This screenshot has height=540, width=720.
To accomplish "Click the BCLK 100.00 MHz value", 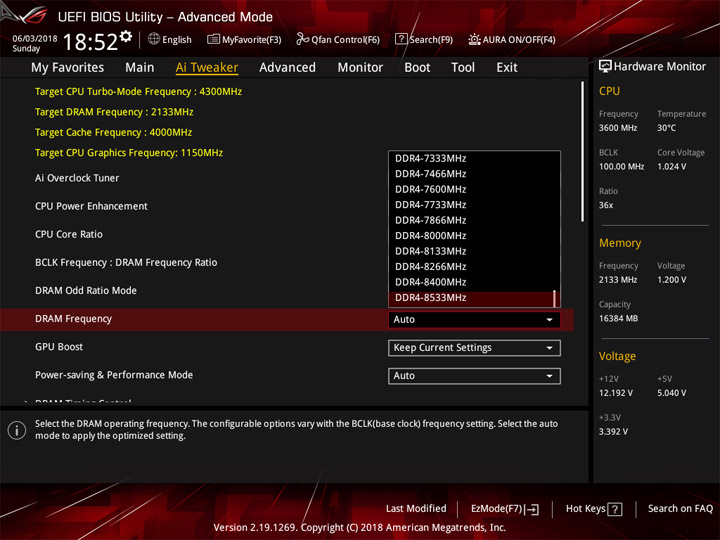I will (x=621, y=167).
